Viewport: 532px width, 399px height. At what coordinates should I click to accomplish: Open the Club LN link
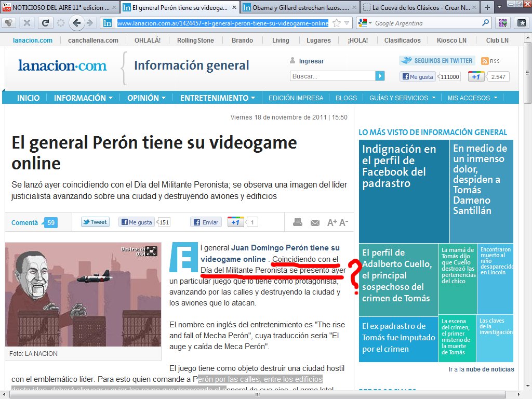point(497,40)
